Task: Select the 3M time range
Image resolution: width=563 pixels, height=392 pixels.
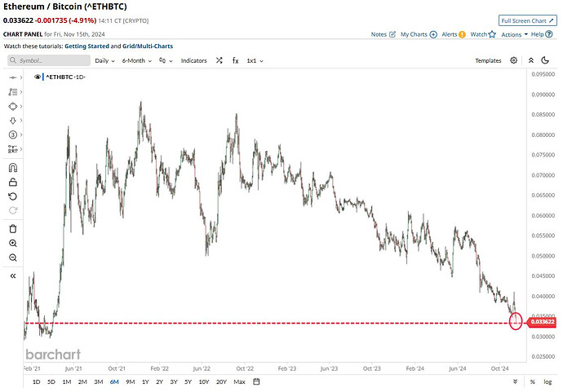Action: 99,381
